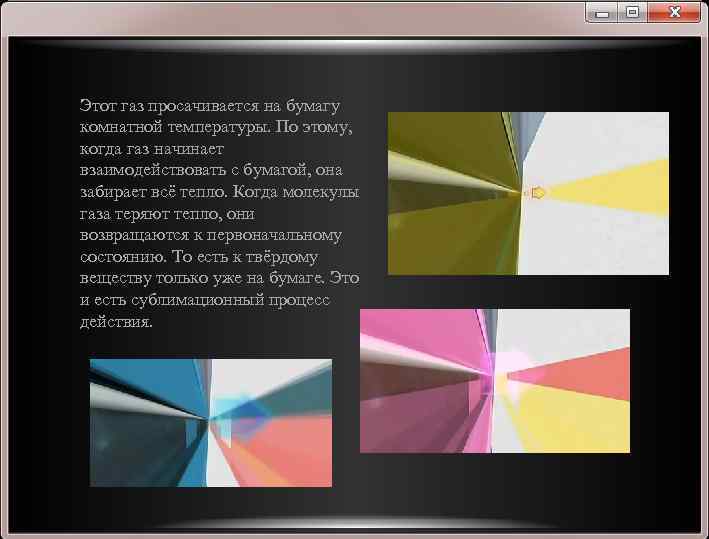
Task: Click the text "газа теряют тепло, они"
Action: (x=167, y=213)
